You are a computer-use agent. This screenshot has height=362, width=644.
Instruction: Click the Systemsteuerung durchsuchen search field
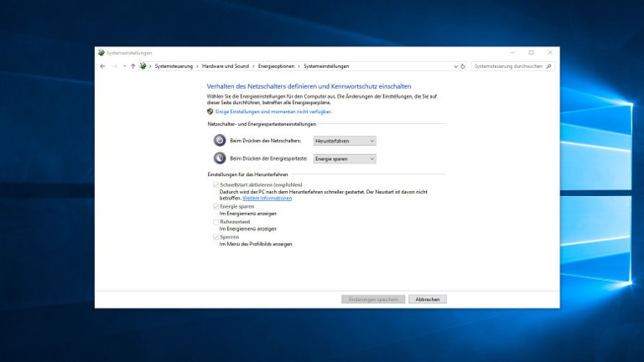pos(508,65)
